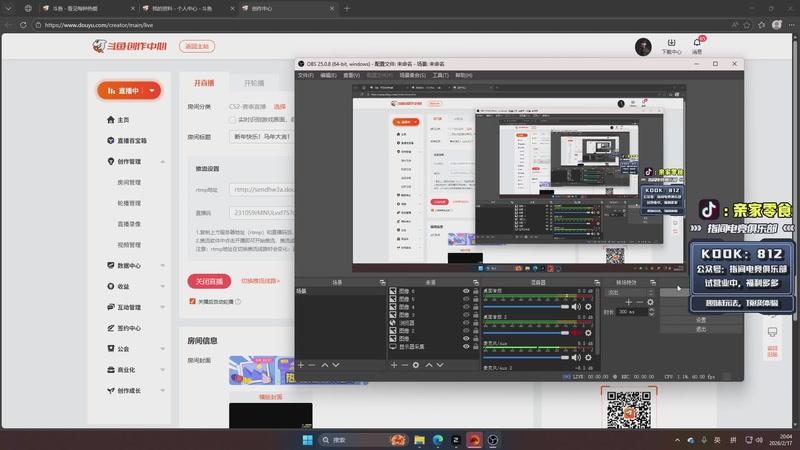Mute 麦克风/Aux speaker in mixer
The width and height of the screenshot is (800, 450).
point(576,358)
